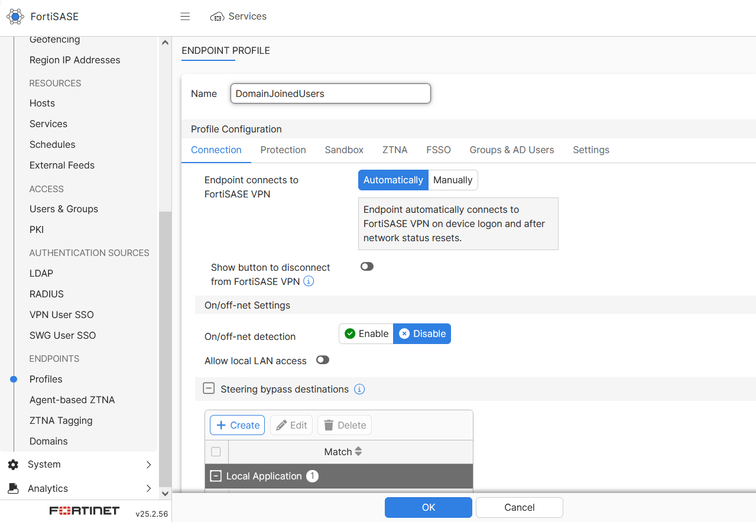The height and width of the screenshot is (522, 756).
Task: Click the FortiSASE logo icon
Action: (15, 17)
